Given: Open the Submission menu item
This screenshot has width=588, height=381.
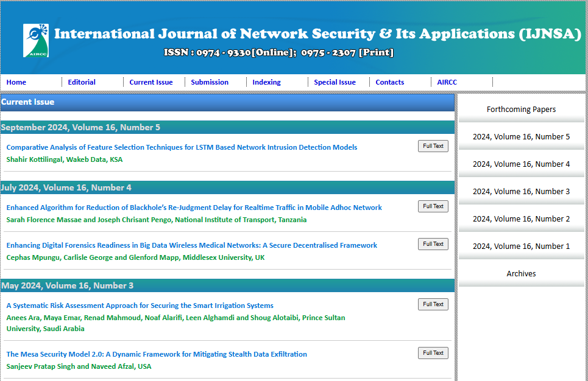Looking at the screenshot, I should pyautogui.click(x=209, y=82).
